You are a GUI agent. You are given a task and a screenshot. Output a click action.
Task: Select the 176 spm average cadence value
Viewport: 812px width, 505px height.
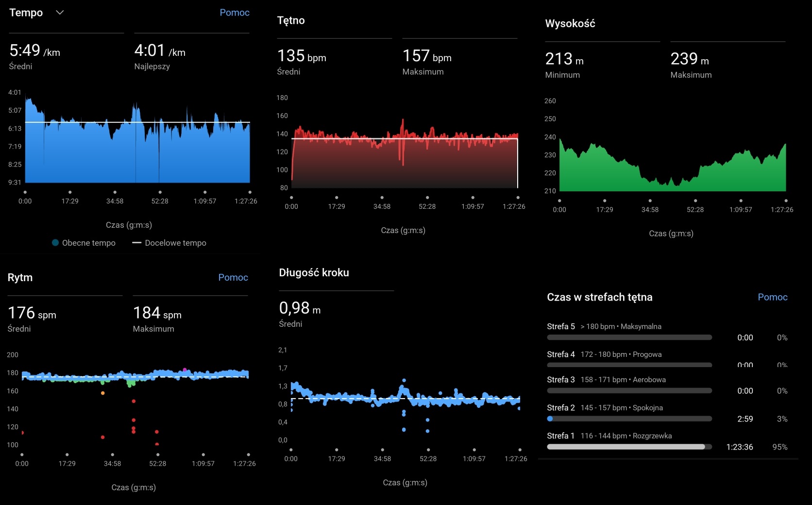point(32,313)
